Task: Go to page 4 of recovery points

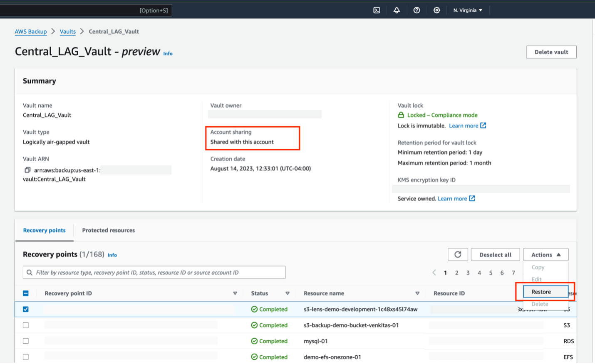Action: click(479, 273)
